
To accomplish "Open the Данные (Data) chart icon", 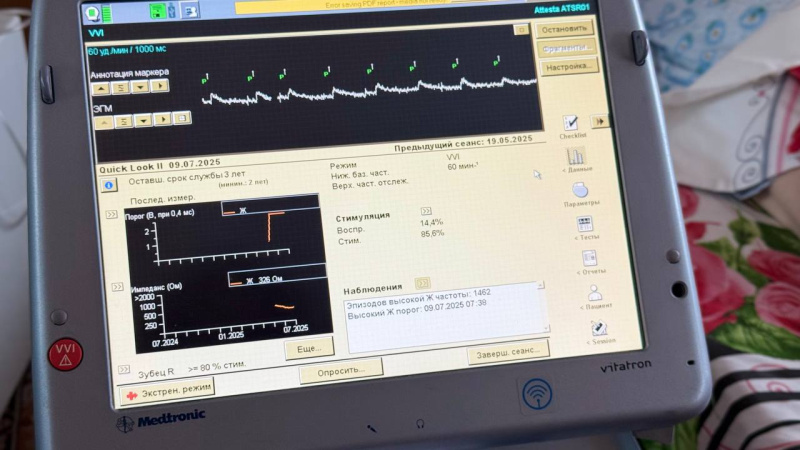I will tap(576, 157).
